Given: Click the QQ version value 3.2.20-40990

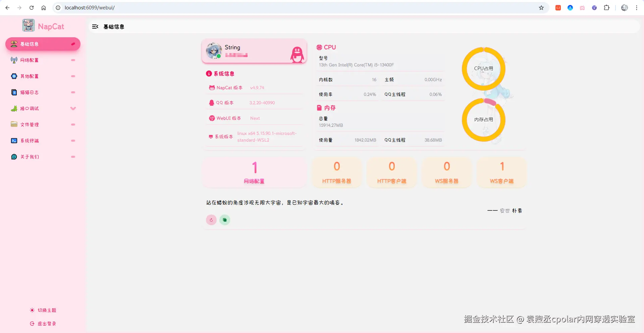Looking at the screenshot, I should coord(262,103).
